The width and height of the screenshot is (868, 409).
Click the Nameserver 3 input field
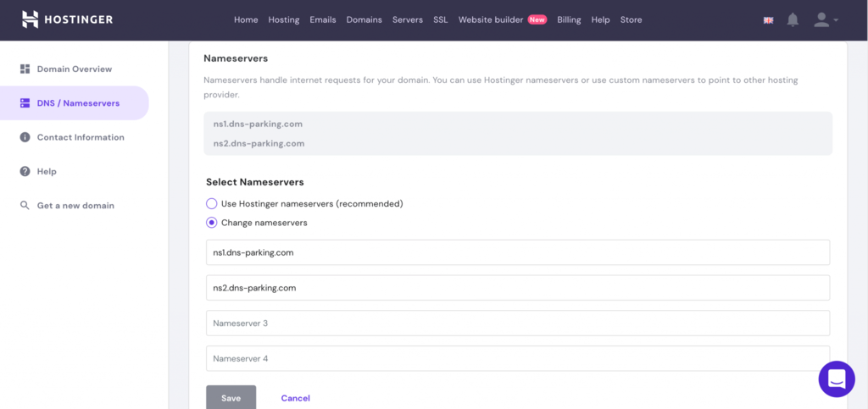(x=518, y=323)
